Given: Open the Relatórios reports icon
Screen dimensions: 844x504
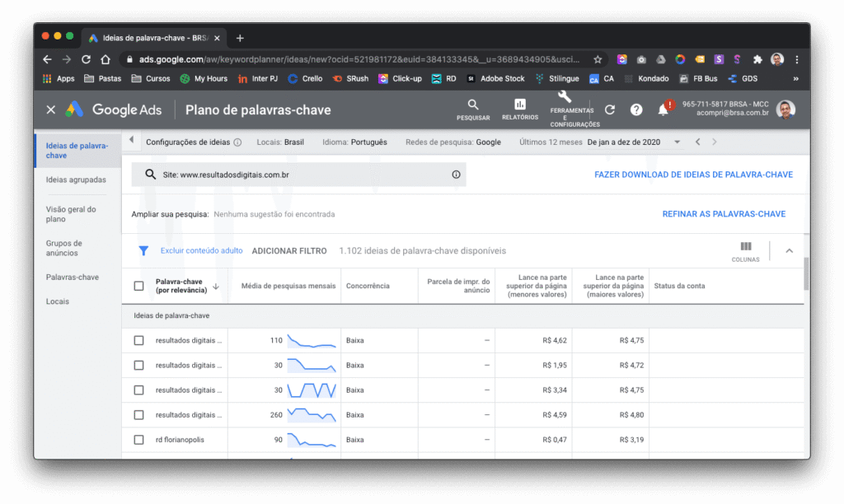Looking at the screenshot, I should [520, 110].
